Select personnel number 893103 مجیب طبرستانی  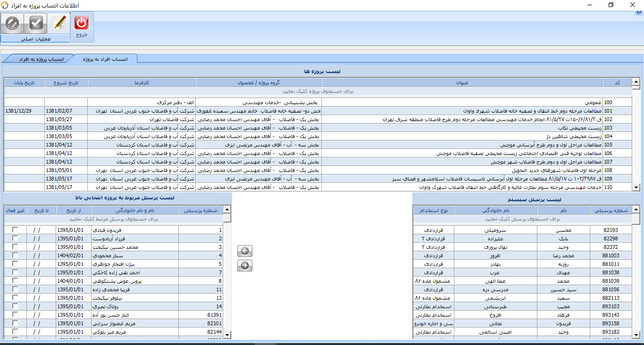pyautogui.click(x=522, y=306)
